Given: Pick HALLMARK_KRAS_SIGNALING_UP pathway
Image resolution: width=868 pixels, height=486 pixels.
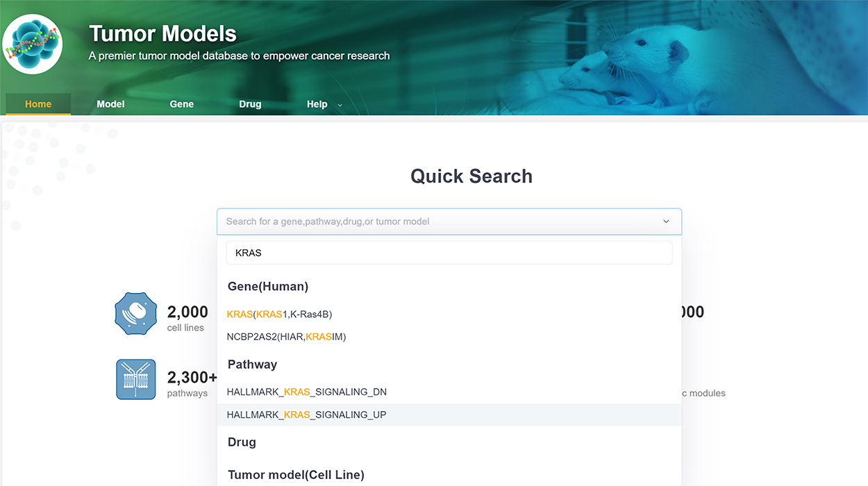Looking at the screenshot, I should click(306, 414).
